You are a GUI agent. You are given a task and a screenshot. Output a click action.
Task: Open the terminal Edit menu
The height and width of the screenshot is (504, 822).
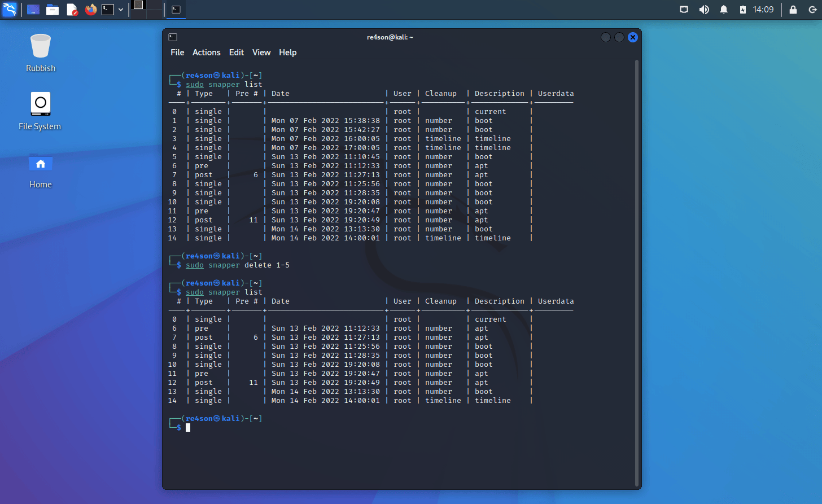tap(236, 52)
